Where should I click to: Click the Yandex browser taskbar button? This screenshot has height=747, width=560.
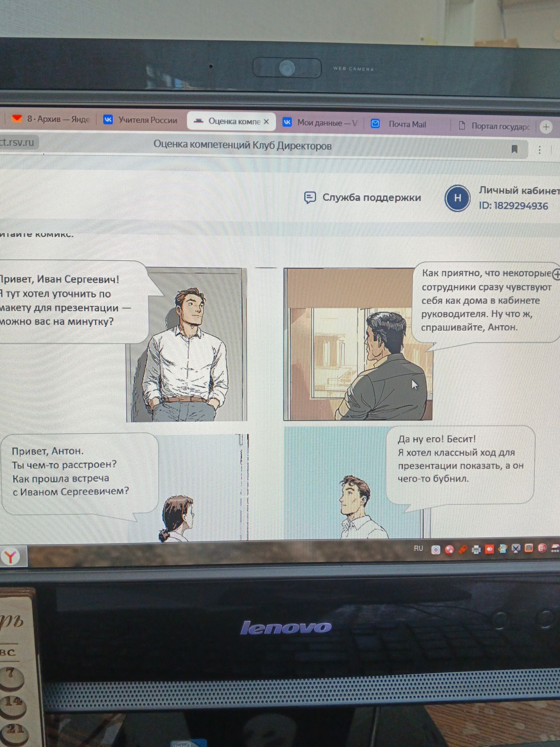pos(11,556)
